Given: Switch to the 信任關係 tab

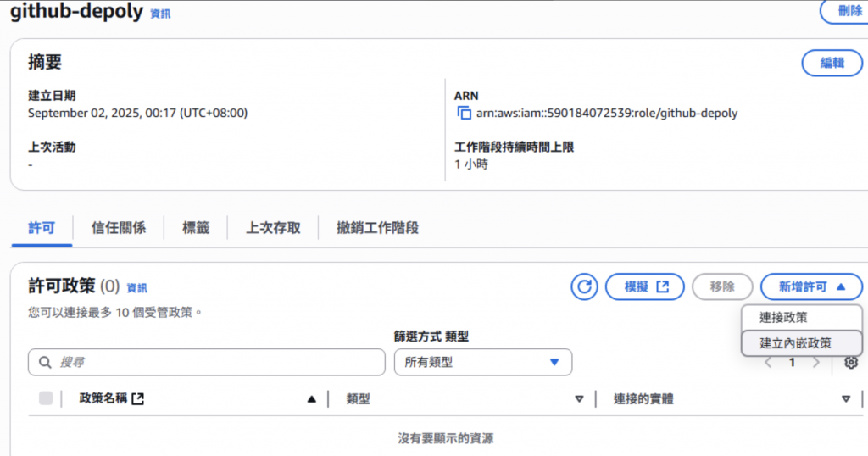Looking at the screenshot, I should [x=119, y=228].
